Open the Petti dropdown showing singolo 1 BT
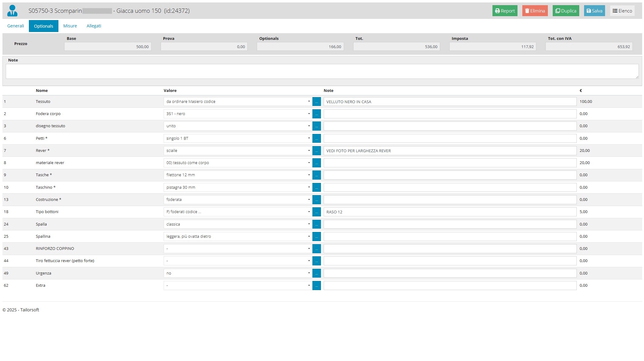 tap(237, 138)
